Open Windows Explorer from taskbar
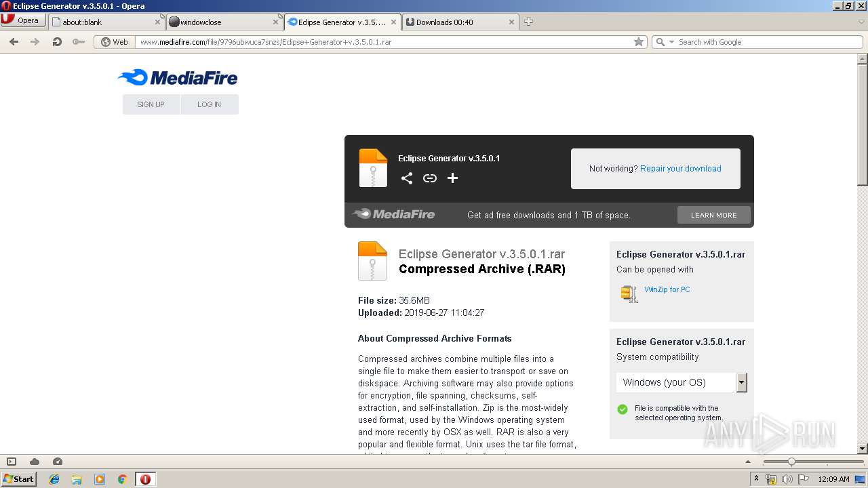The height and width of the screenshot is (488, 868). (x=77, y=479)
